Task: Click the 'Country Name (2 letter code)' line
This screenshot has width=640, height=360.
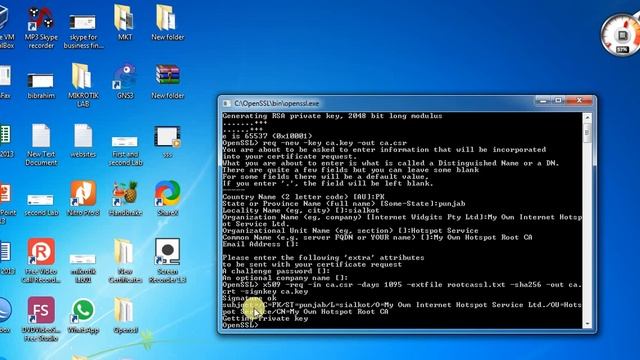Action: [x=303, y=197]
